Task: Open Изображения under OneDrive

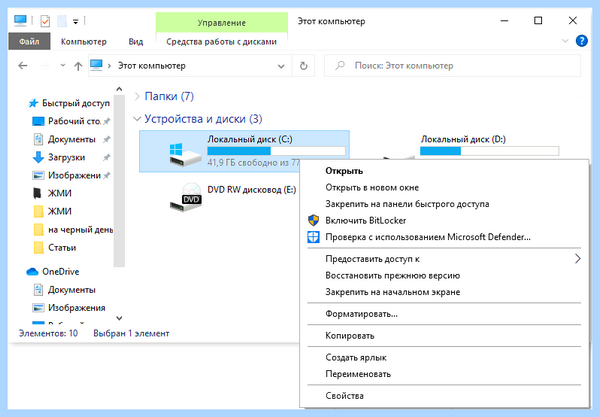Action: pyautogui.click(x=77, y=308)
